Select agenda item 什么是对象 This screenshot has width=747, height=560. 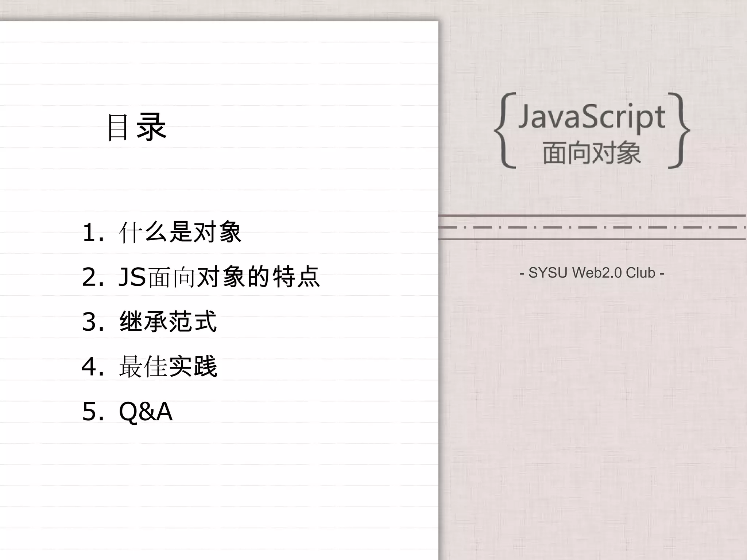180,232
